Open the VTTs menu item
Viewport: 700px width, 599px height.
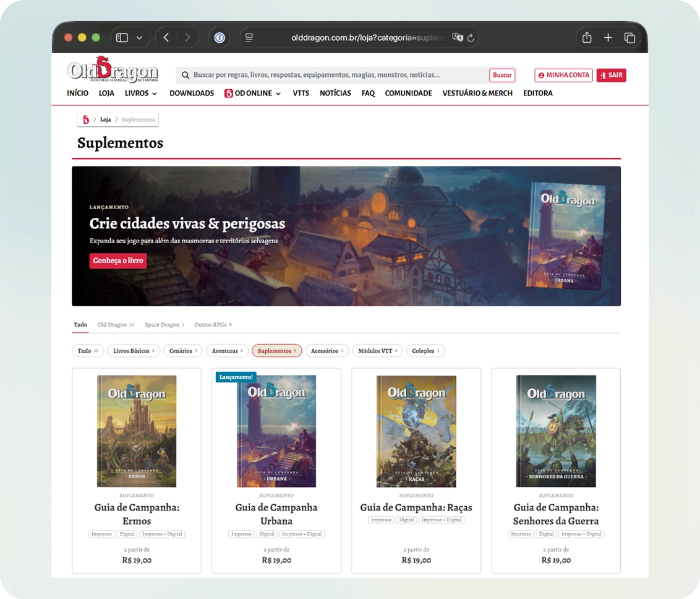pos(301,93)
